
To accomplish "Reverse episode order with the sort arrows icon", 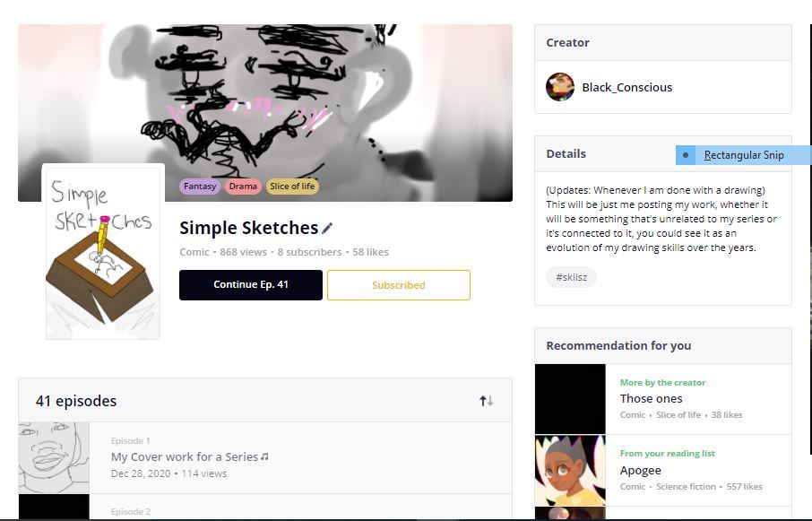I will click(x=487, y=400).
